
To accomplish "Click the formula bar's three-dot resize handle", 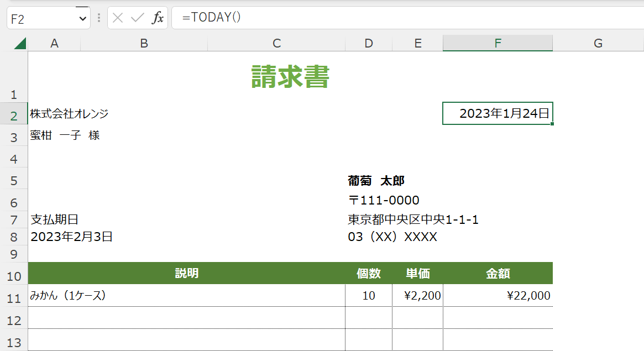I will click(99, 18).
